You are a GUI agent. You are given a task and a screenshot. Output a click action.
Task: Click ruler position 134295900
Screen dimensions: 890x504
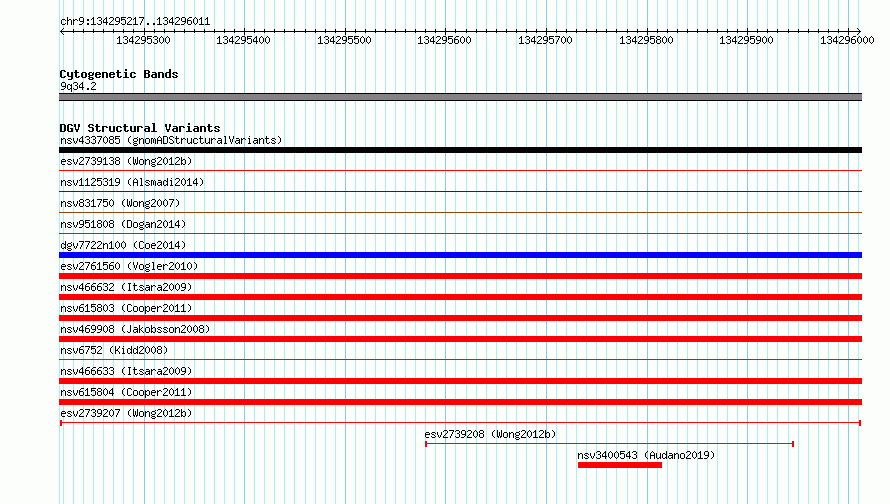tap(746, 40)
